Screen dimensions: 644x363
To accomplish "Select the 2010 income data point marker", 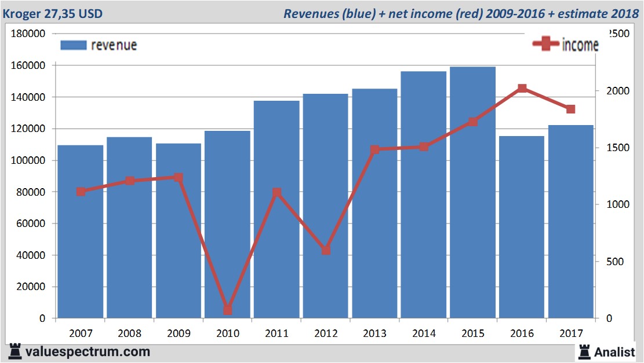I will click(227, 310).
